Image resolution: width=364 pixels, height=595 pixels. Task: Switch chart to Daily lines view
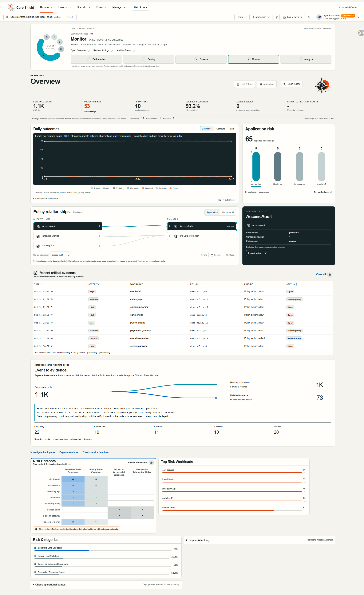207,129
